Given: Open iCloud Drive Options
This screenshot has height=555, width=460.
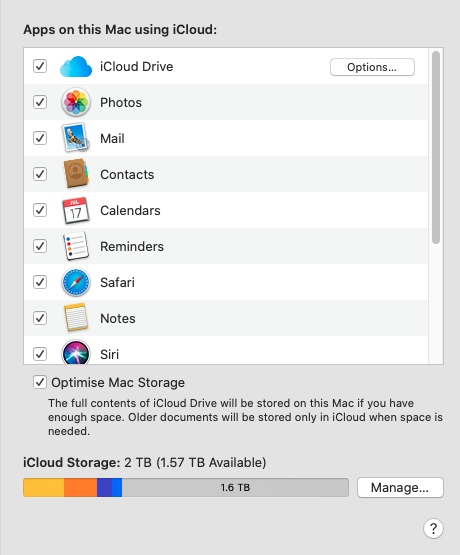Looking at the screenshot, I should (x=372, y=67).
